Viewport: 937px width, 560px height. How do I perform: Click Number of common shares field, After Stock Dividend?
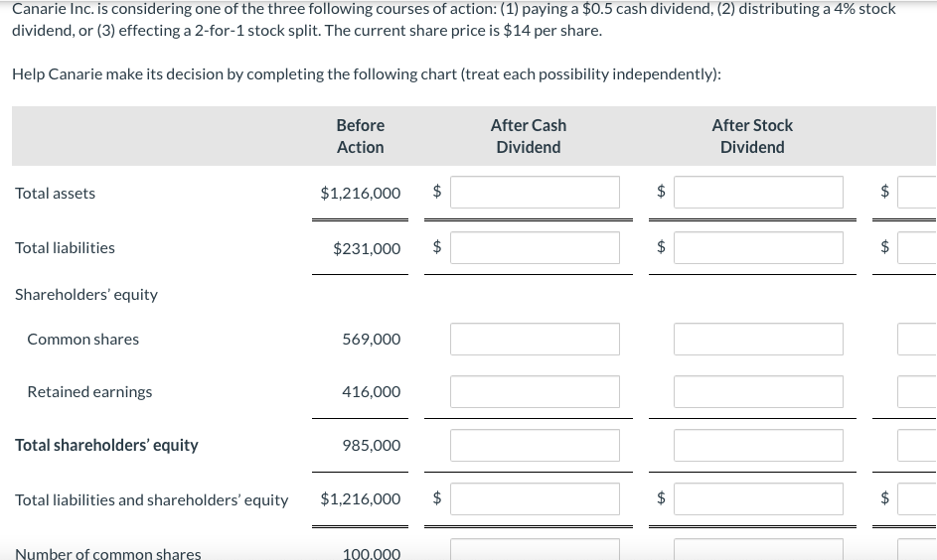tap(758, 550)
